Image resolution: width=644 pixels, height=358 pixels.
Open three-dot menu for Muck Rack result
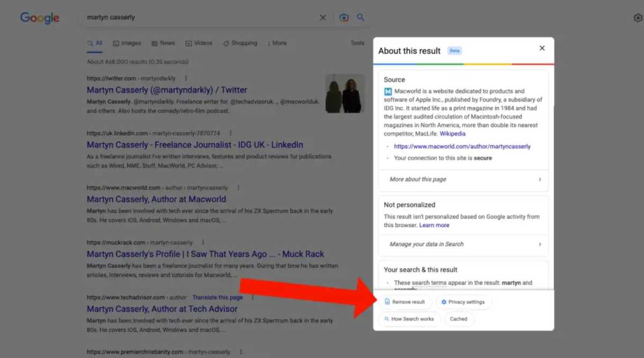203,242
